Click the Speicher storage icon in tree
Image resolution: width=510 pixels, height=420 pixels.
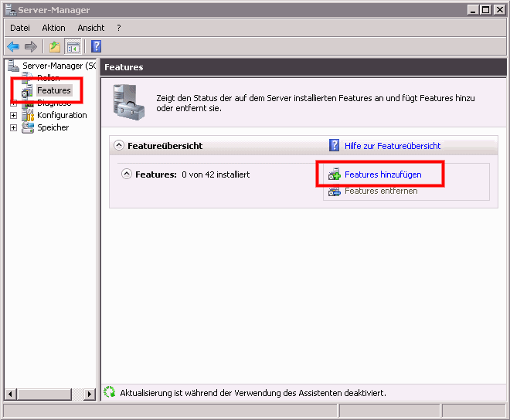28,127
